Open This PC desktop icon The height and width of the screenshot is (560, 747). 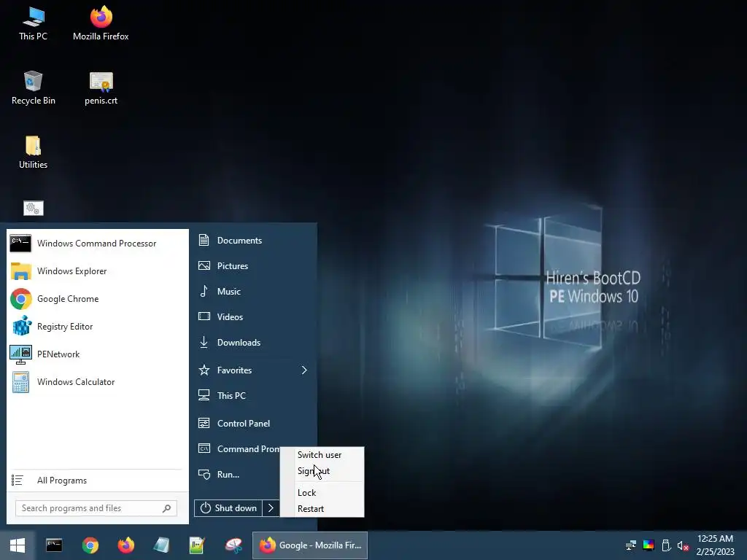34,24
